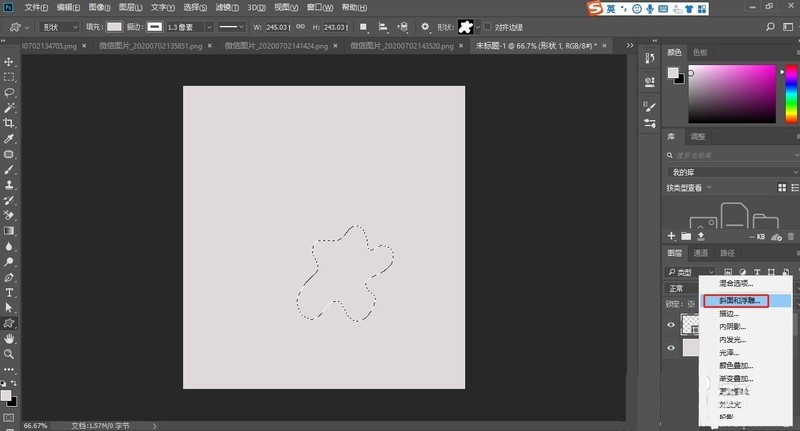Image resolution: width=800 pixels, height=431 pixels.
Task: Toggle visibility of the bottom layer
Action: [x=671, y=349]
